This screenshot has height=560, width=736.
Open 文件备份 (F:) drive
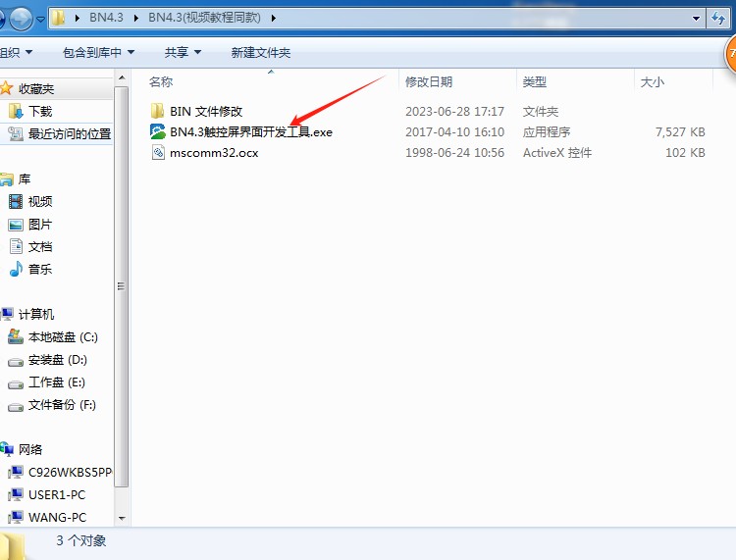pyautogui.click(x=62, y=404)
